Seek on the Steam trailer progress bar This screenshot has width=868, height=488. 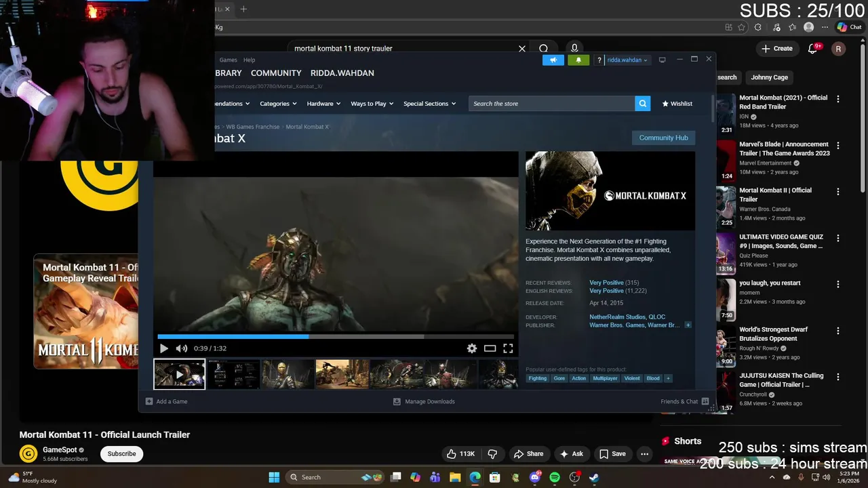[336, 336]
